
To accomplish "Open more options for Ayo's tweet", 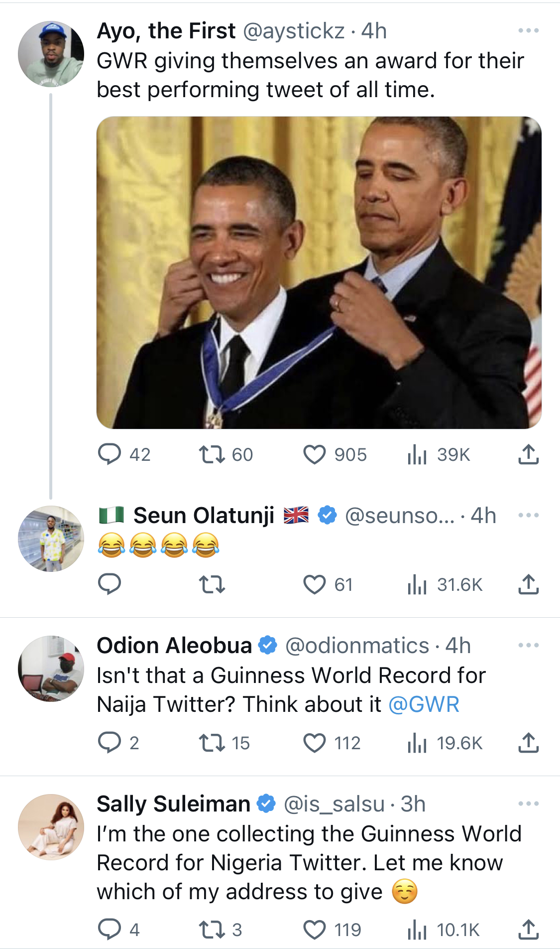I will [529, 30].
